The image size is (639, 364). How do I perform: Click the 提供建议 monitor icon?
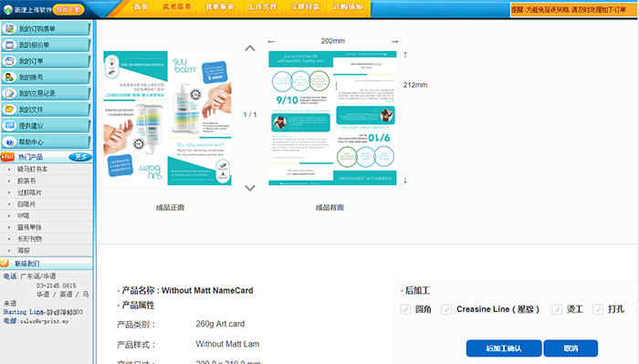tap(9, 125)
